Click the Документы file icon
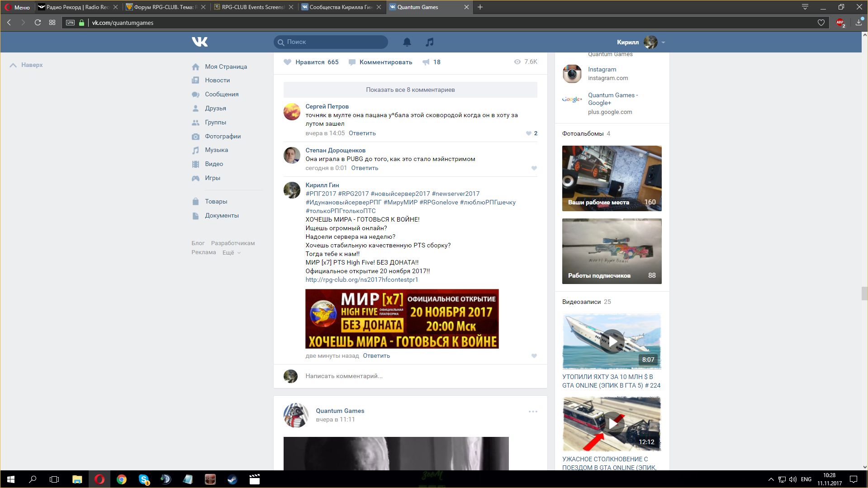This screenshot has height=488, width=868. click(x=195, y=216)
